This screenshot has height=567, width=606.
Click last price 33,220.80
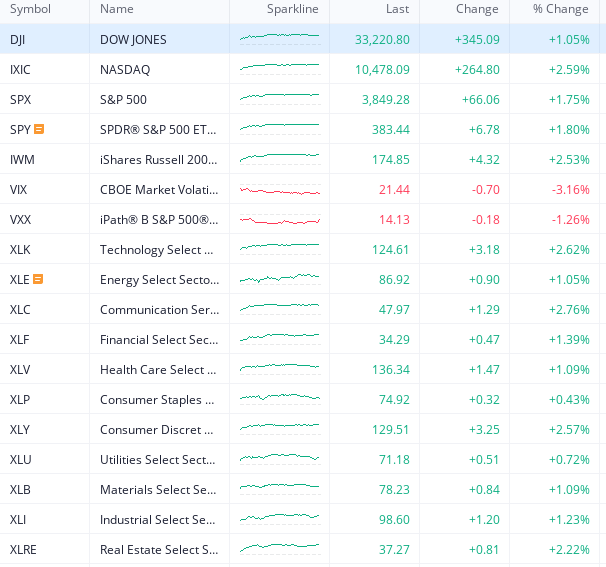click(382, 39)
